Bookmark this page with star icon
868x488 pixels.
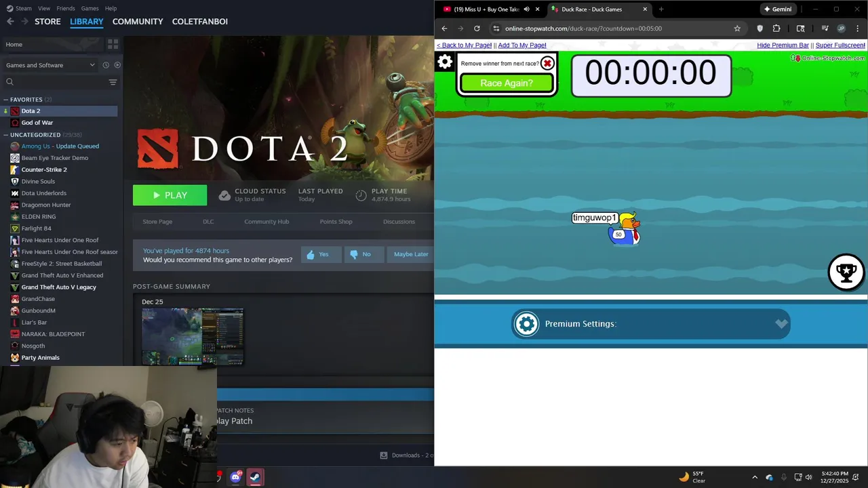(737, 28)
